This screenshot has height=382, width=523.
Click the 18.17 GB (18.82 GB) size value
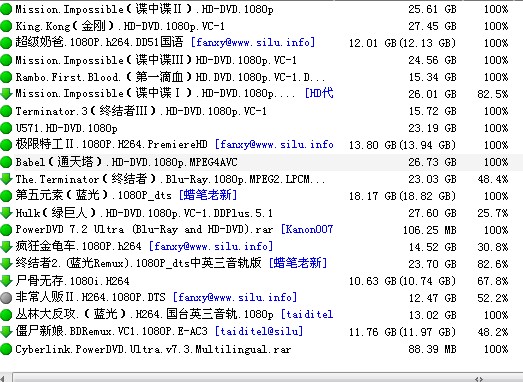click(x=402, y=196)
